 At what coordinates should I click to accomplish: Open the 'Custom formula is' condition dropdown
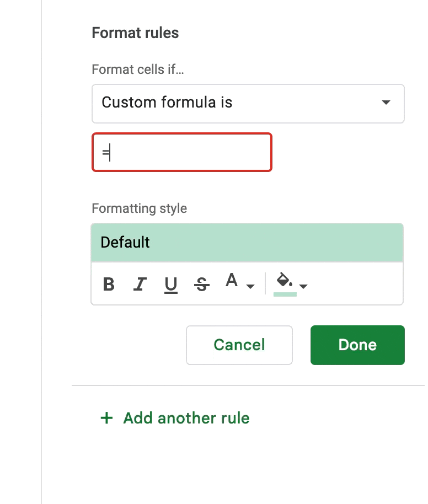(248, 103)
